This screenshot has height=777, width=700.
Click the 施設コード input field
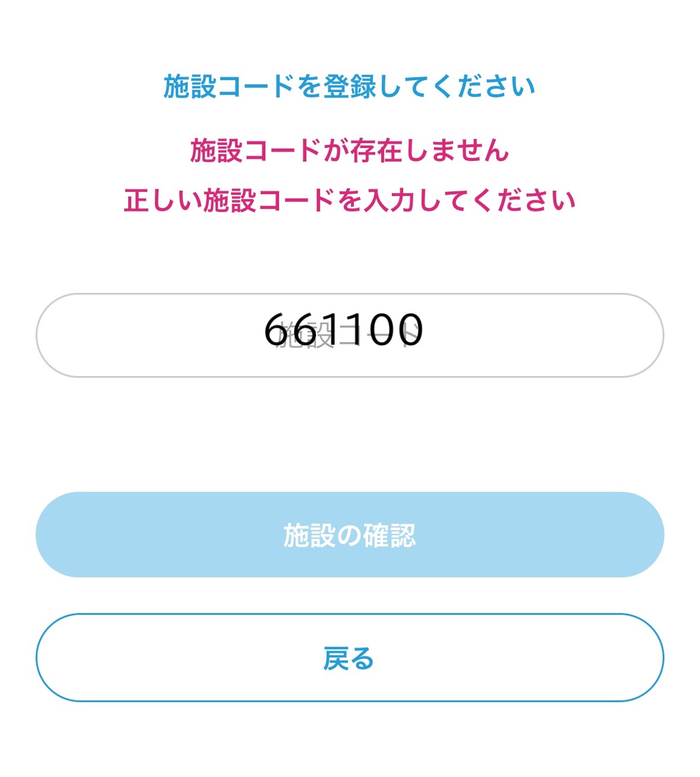349,335
